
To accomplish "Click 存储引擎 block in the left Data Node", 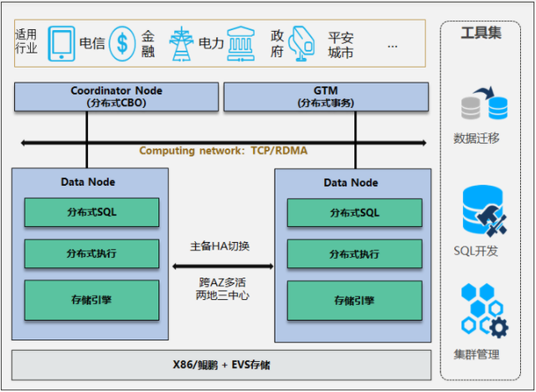I will [x=91, y=300].
